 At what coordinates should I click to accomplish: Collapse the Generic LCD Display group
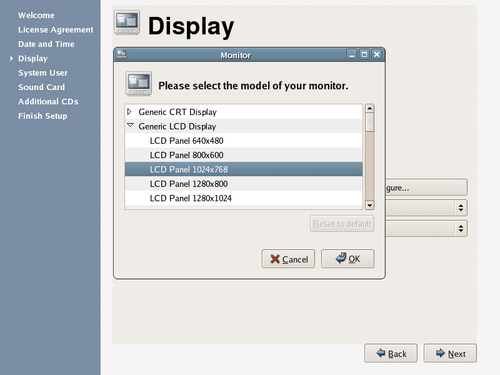click(x=130, y=126)
